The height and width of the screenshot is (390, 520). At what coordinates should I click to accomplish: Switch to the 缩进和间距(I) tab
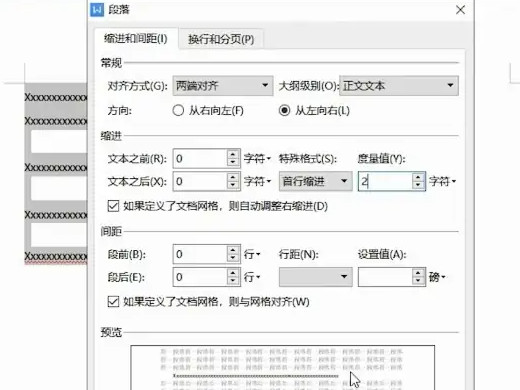(x=136, y=39)
